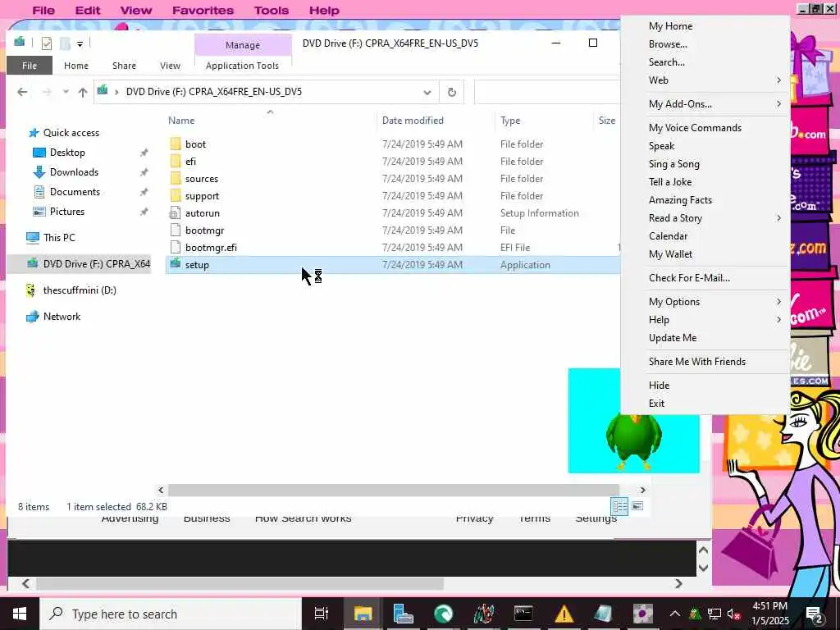Viewport: 840px width, 630px height.
Task: Click the taskbar search box
Action: (x=171, y=614)
